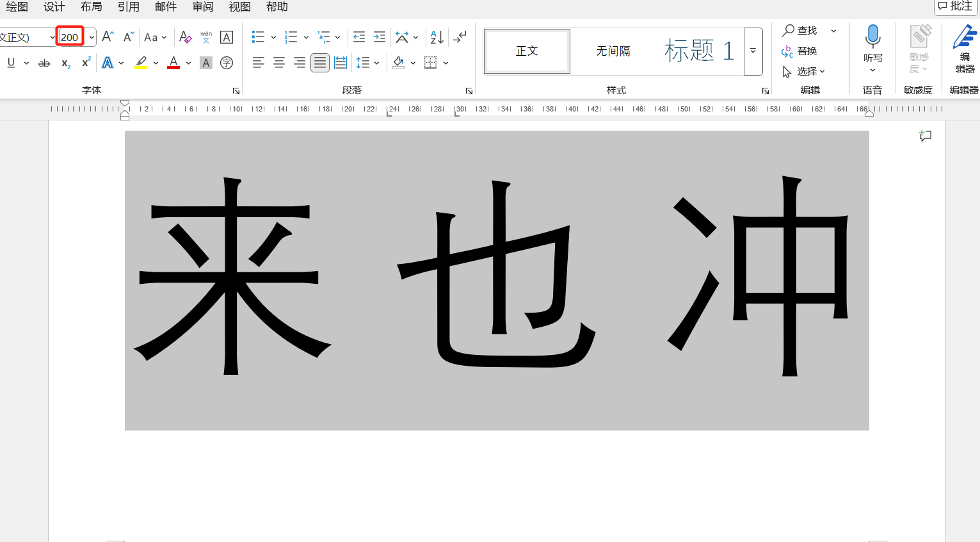Add a comment using the page margin icon
980x542 pixels.
(926, 136)
